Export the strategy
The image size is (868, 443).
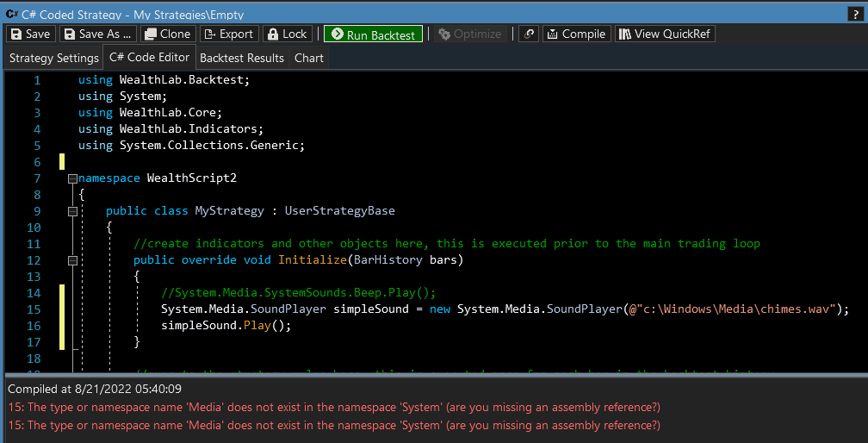228,34
